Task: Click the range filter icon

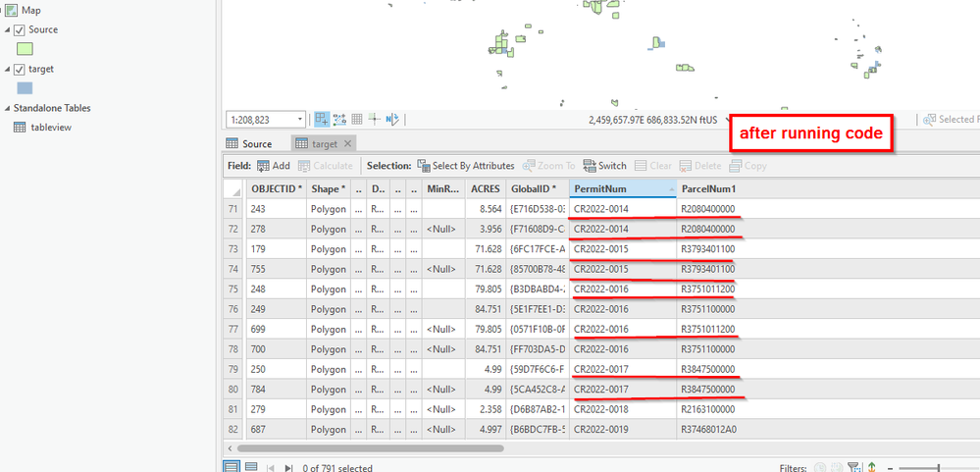Action: tap(837, 468)
